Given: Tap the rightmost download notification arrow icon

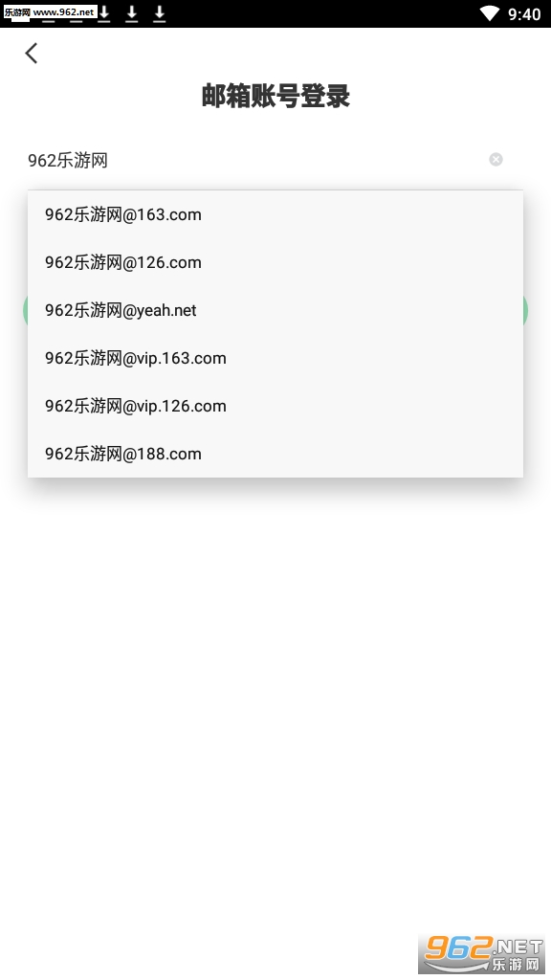Looking at the screenshot, I should click(x=160, y=13).
